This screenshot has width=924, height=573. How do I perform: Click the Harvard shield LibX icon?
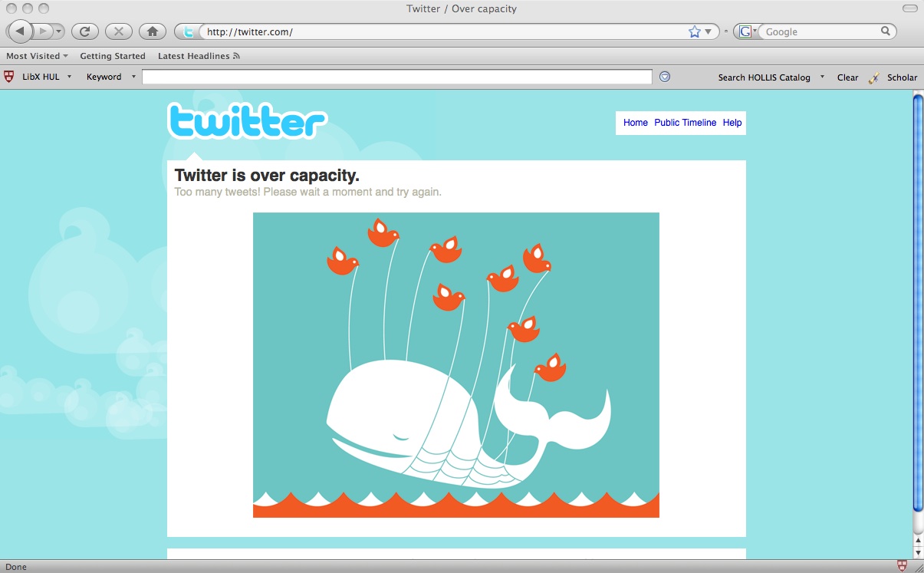[9, 77]
